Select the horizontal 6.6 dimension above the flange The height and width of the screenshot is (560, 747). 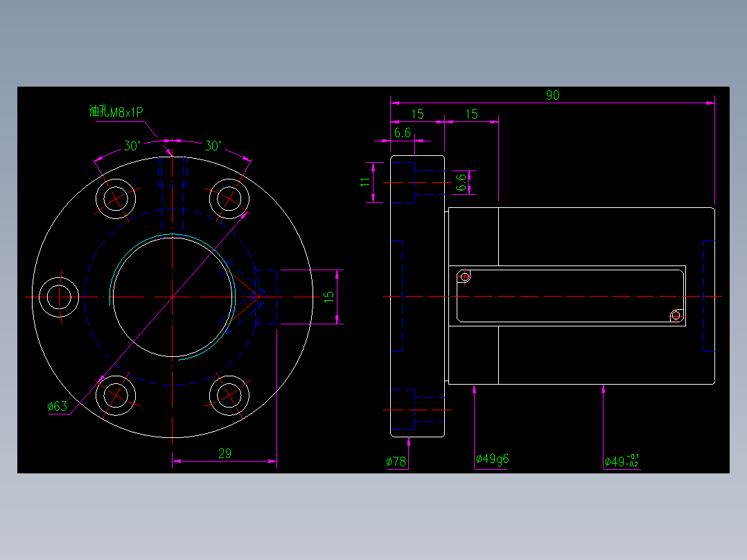pos(403,132)
